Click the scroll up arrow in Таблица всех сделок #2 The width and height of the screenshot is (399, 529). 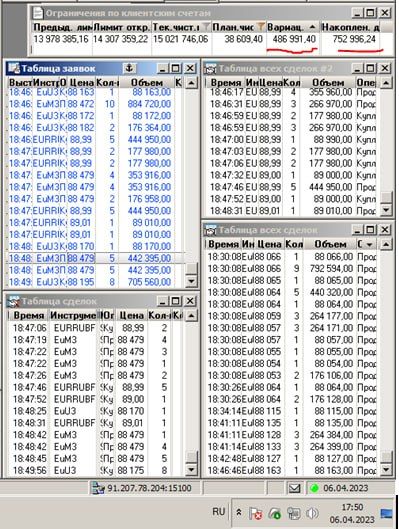coord(386,83)
